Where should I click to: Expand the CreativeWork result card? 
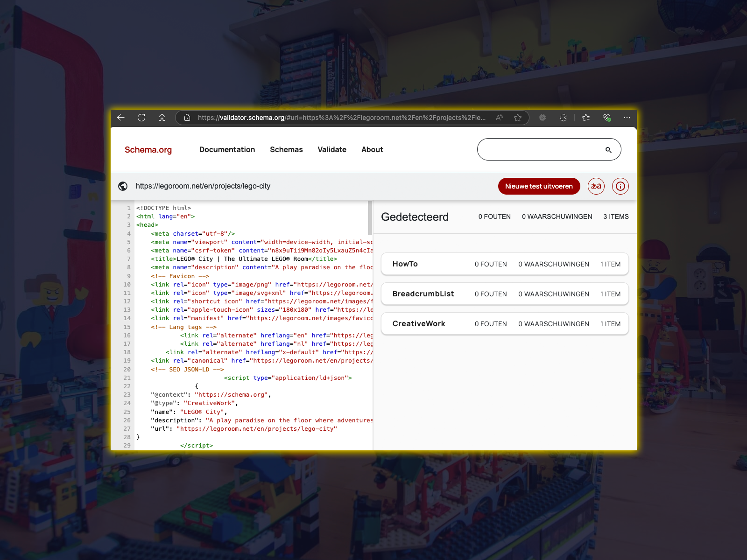[505, 324]
